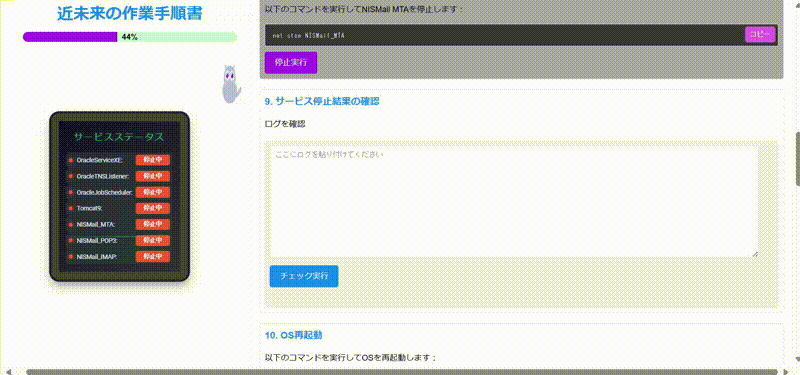Click the horizontal scrollbar thumb
Image resolution: width=800 pixels, height=375 pixels.
pos(402,372)
